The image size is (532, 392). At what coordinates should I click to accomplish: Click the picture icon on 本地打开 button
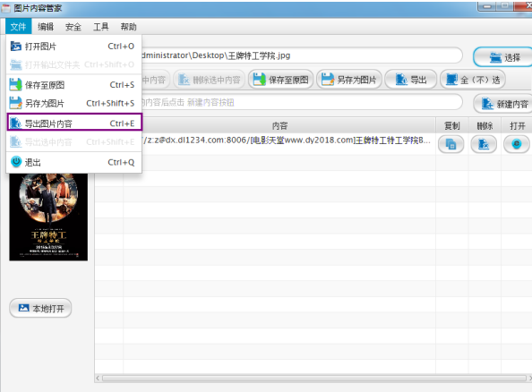click(x=23, y=308)
